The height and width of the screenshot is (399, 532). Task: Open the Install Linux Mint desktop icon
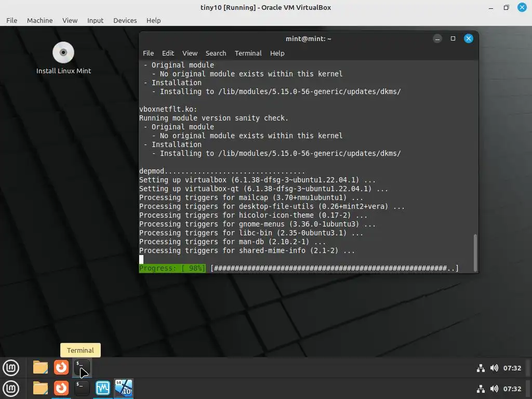tap(63, 58)
